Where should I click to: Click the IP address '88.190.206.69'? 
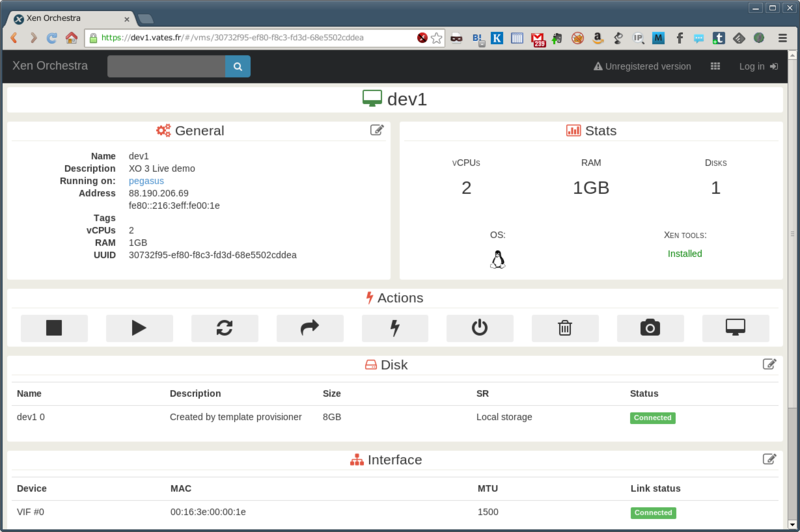[x=159, y=193]
